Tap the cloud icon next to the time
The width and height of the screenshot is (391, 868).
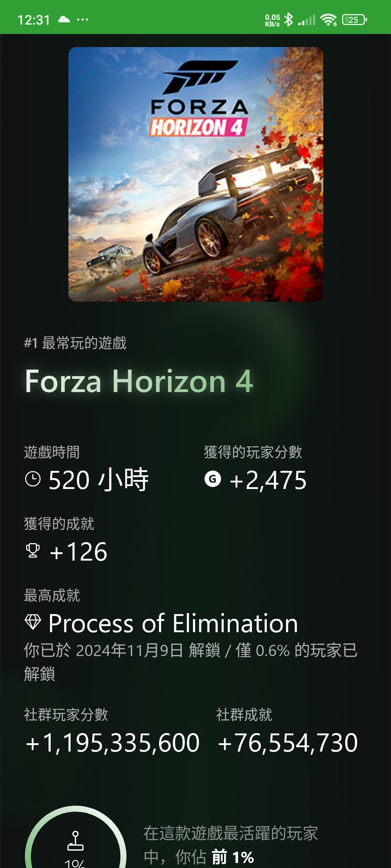tap(64, 19)
